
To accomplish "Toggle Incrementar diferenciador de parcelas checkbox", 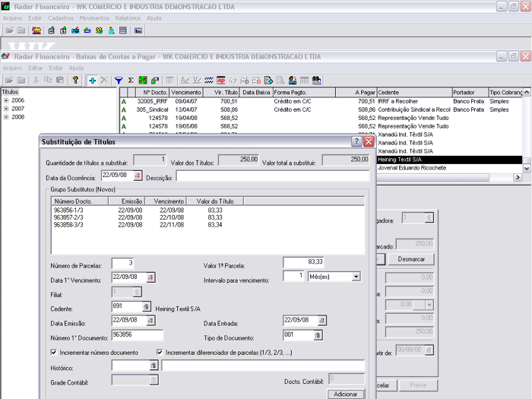I will [160, 353].
